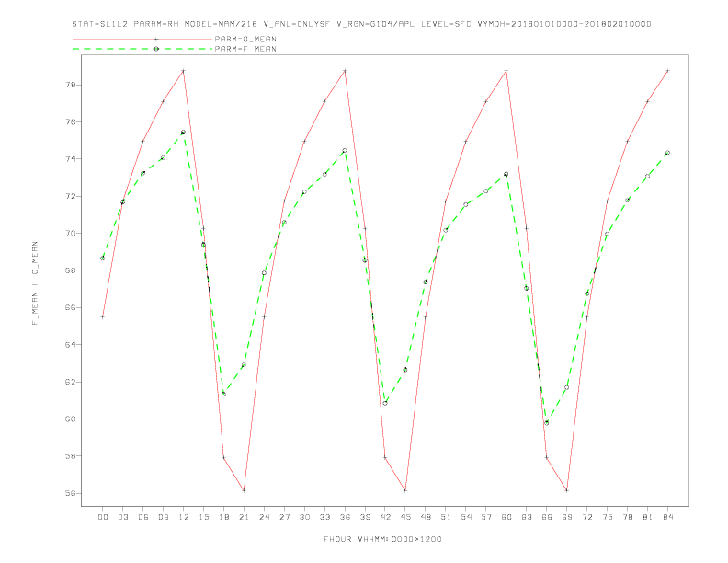Click the x-axis tick label 57
The height and width of the screenshot is (563, 728).
tap(486, 517)
